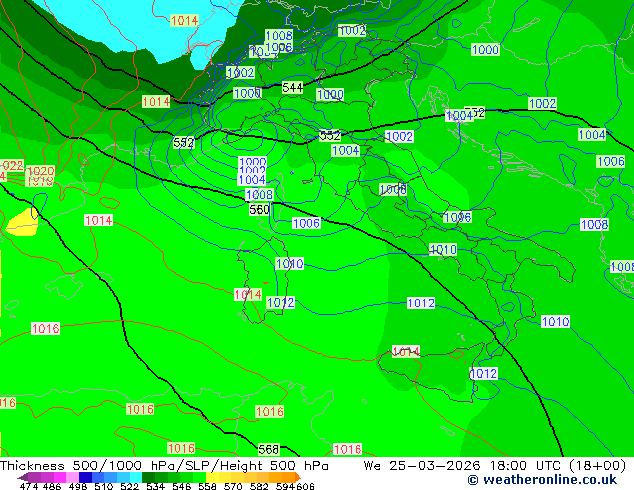Screen dimensions: 634x490
Task: Click the legend value 486
Action: click(x=52, y=486)
